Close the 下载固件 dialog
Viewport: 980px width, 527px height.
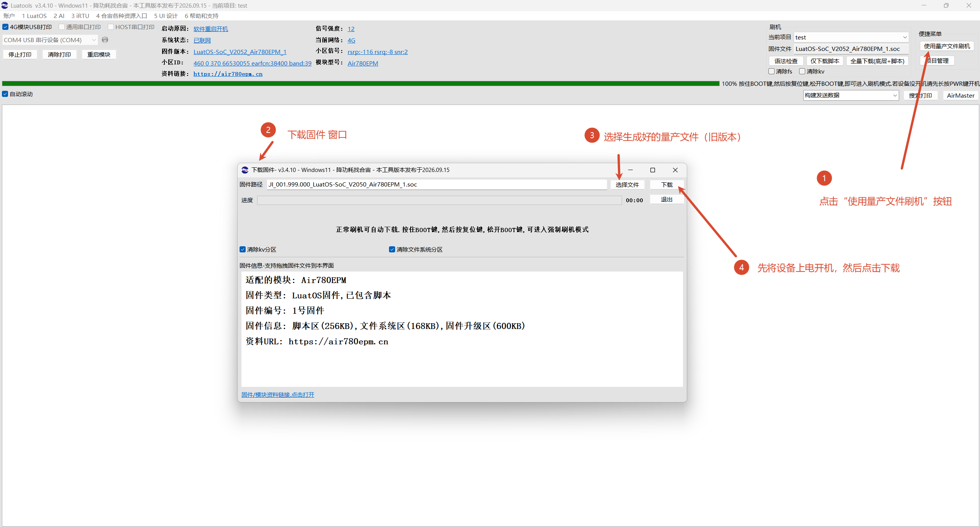675,170
